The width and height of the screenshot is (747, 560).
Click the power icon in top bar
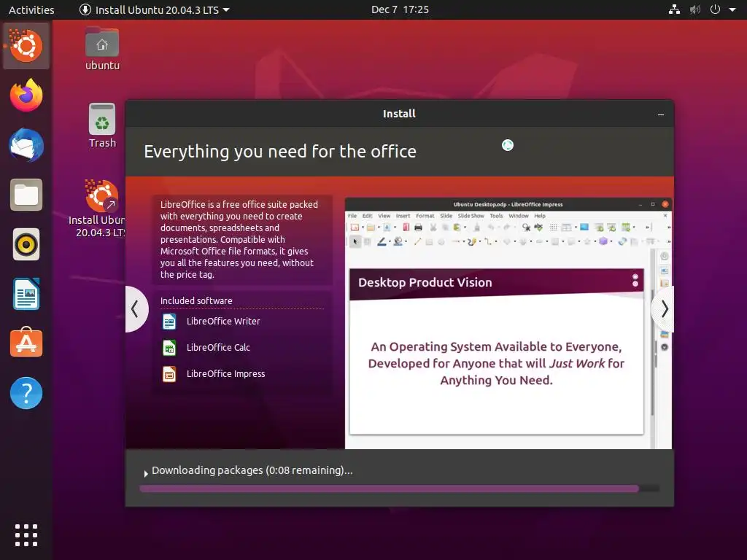click(x=715, y=9)
